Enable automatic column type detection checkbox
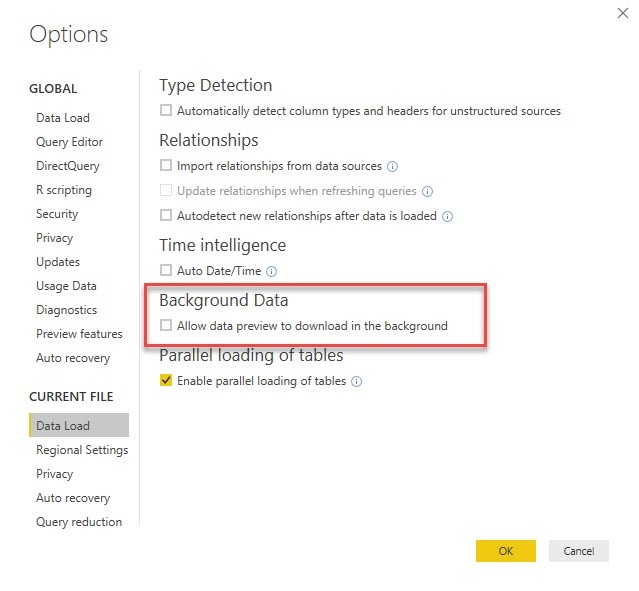639x591 pixels. coord(166,110)
